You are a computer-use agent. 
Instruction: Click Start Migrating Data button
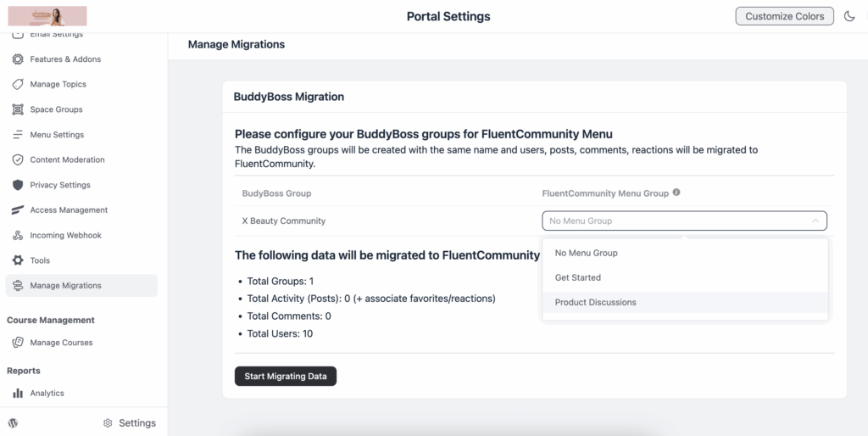286,376
